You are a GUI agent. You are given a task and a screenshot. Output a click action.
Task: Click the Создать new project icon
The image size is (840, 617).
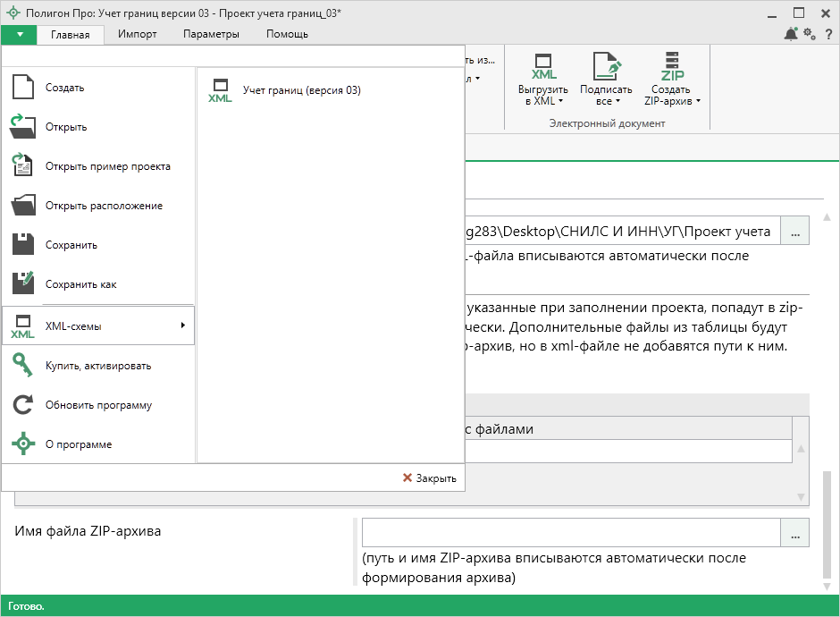(x=23, y=88)
